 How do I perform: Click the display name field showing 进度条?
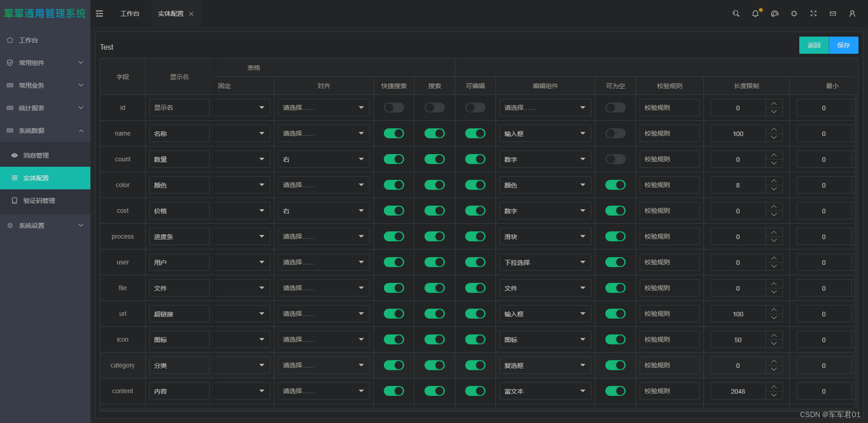point(179,236)
